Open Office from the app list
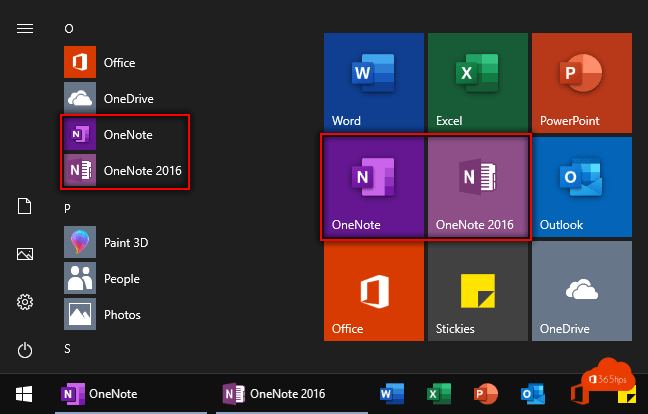The width and height of the screenshot is (648, 414). pos(100,62)
